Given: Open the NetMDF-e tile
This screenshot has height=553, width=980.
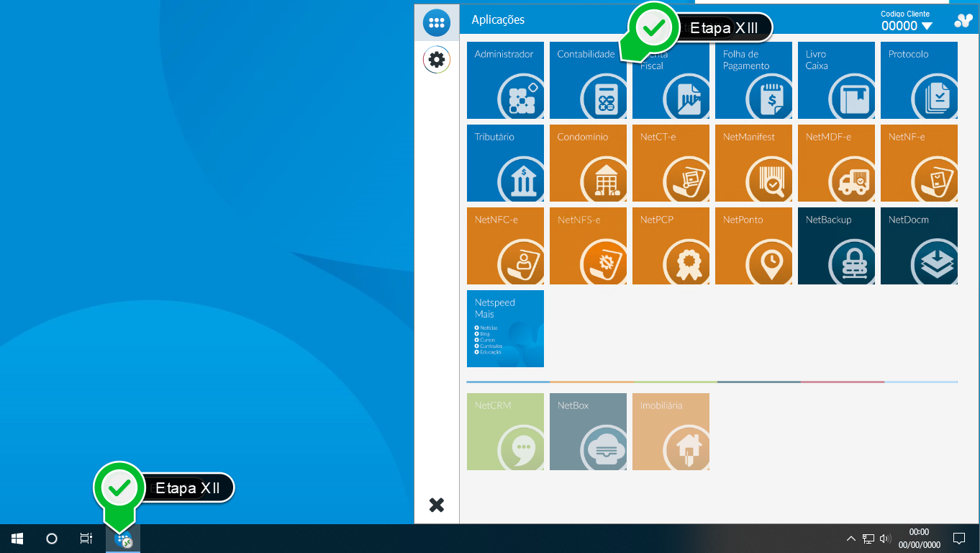Looking at the screenshot, I should coord(836,163).
